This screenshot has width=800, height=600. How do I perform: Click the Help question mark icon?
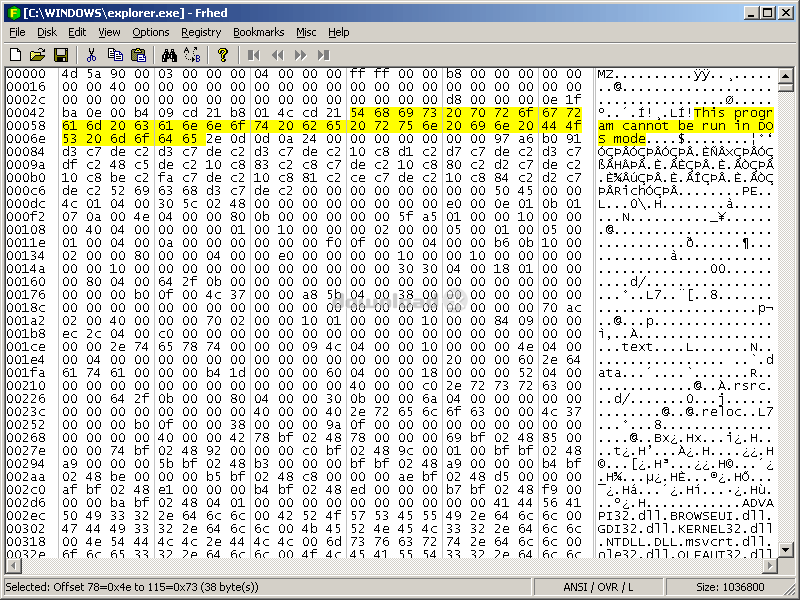click(x=222, y=55)
